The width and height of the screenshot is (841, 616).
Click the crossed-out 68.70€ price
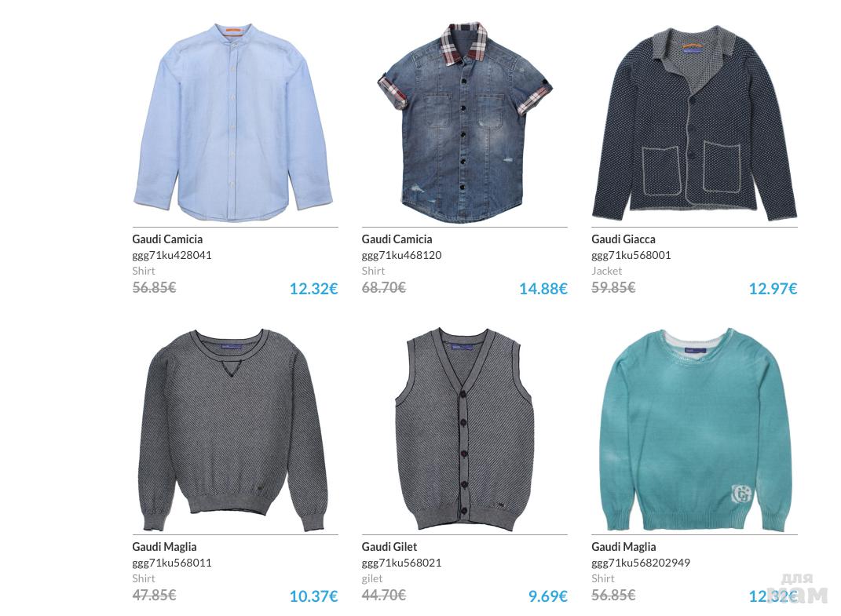(x=383, y=288)
